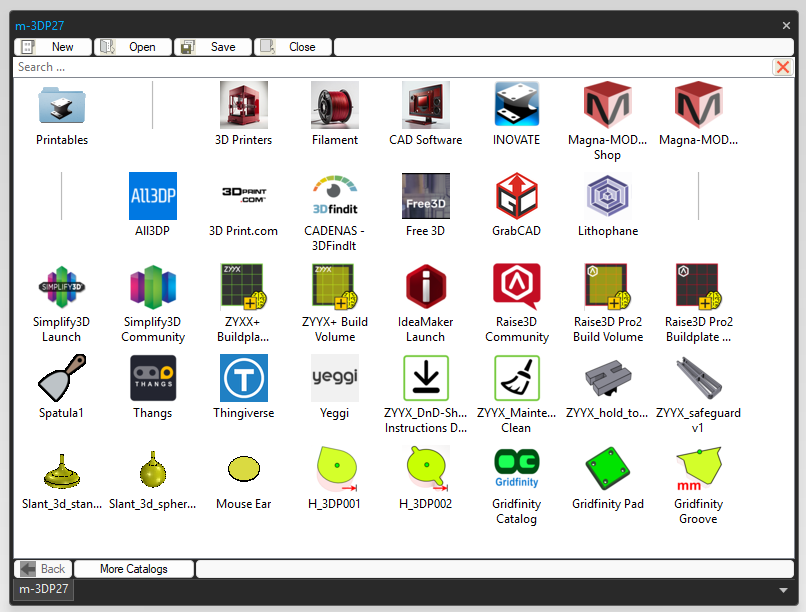Open the Thangs icon
The height and width of the screenshot is (612, 806).
153,378
